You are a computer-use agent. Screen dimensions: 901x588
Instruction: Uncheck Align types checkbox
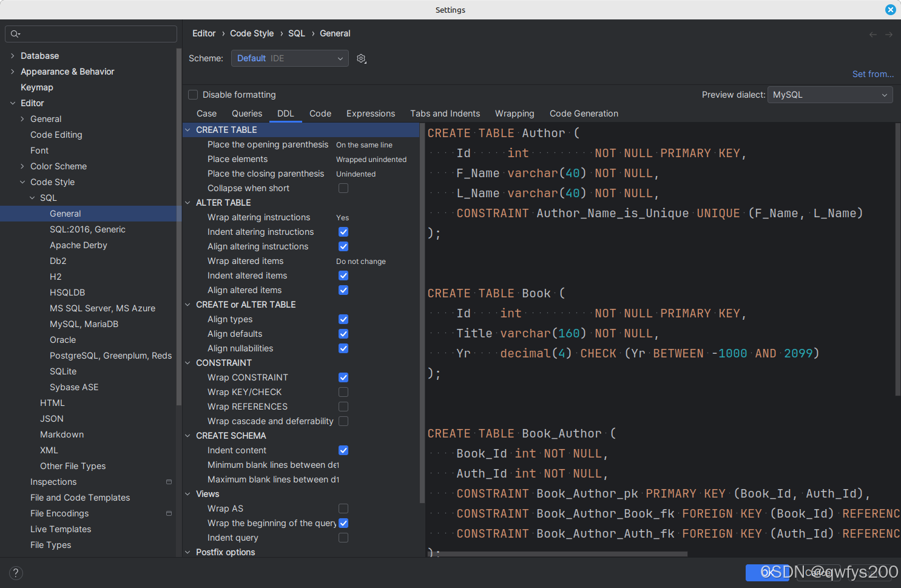click(343, 319)
